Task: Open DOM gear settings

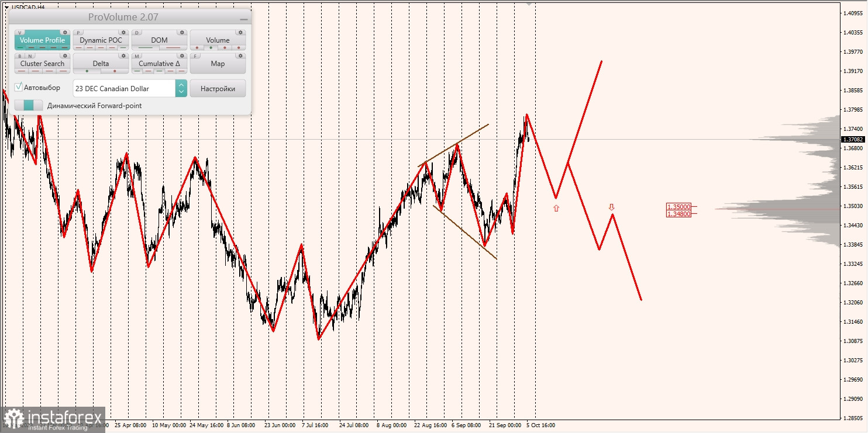Action: pos(182,32)
